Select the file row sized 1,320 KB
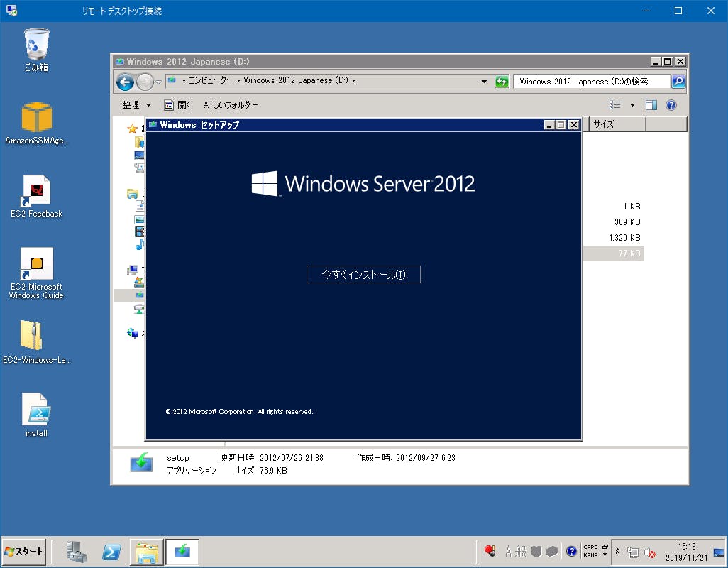728x568 pixels. [612, 238]
